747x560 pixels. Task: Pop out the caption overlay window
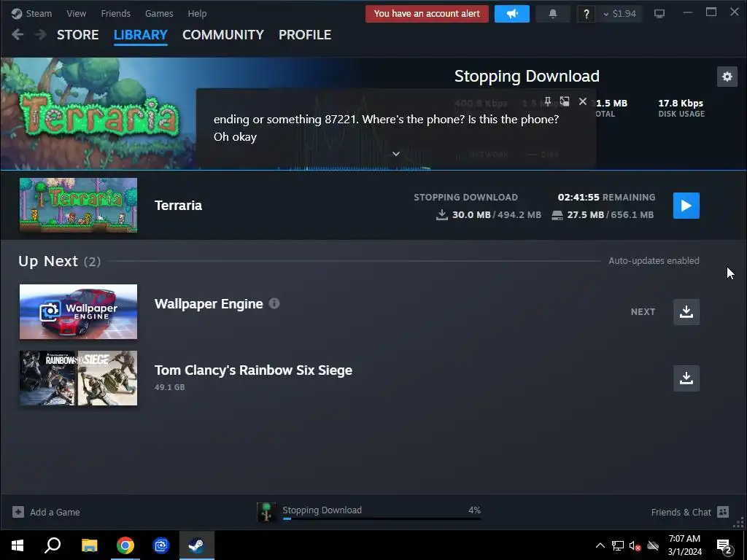click(x=565, y=101)
